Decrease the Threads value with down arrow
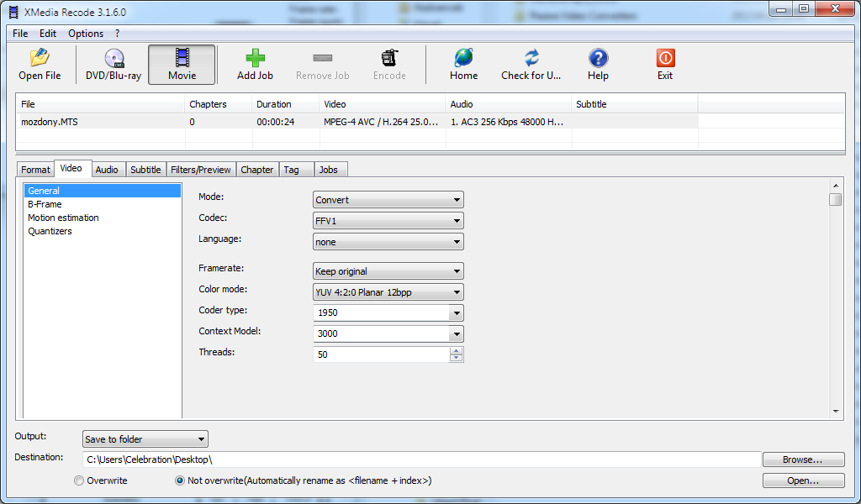The height and width of the screenshot is (504, 861). (x=456, y=358)
